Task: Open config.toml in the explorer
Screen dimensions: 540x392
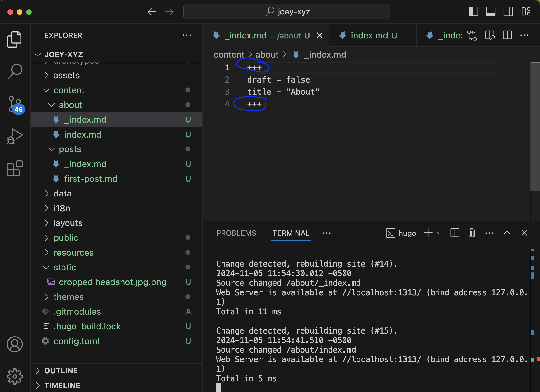Action: 76,341
